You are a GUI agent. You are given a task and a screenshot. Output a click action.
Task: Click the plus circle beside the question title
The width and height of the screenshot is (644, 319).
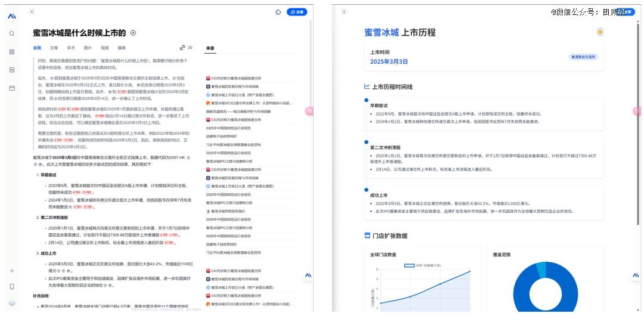click(133, 33)
